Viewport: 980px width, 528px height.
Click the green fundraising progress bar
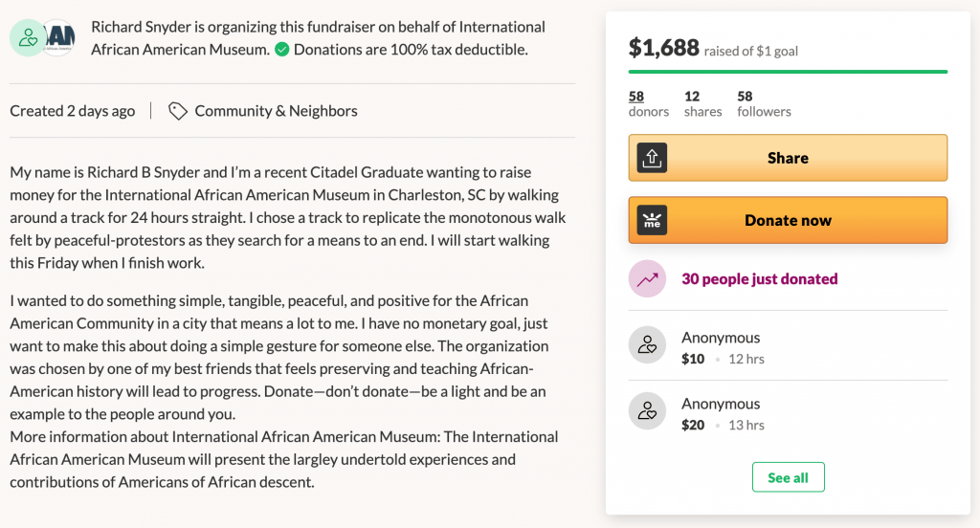click(x=788, y=72)
